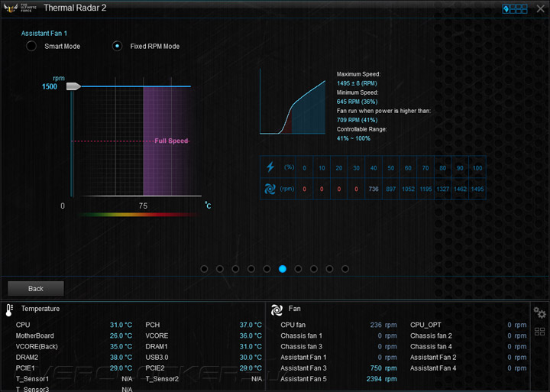Click the Back button
Screen dimensions: 550x392
[x=36, y=289]
